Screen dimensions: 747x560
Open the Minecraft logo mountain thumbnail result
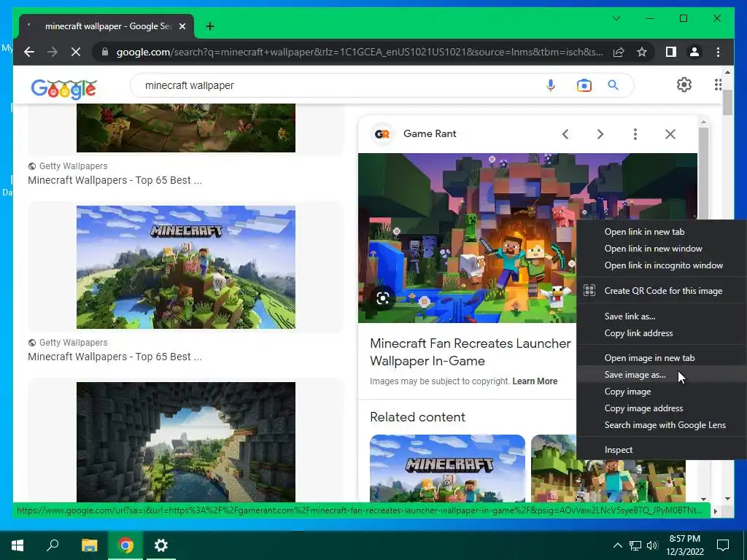(x=186, y=267)
